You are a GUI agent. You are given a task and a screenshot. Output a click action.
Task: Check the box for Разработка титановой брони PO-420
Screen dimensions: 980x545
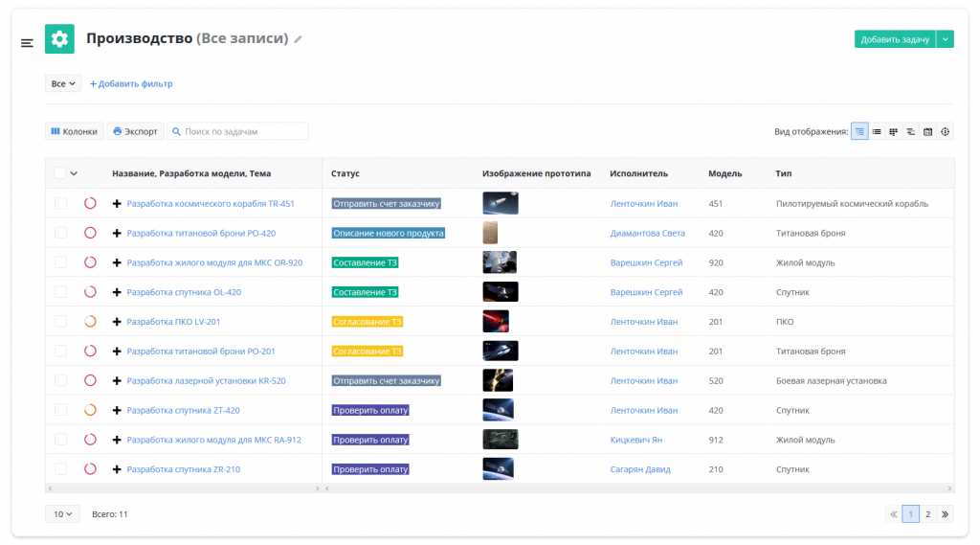click(x=60, y=233)
